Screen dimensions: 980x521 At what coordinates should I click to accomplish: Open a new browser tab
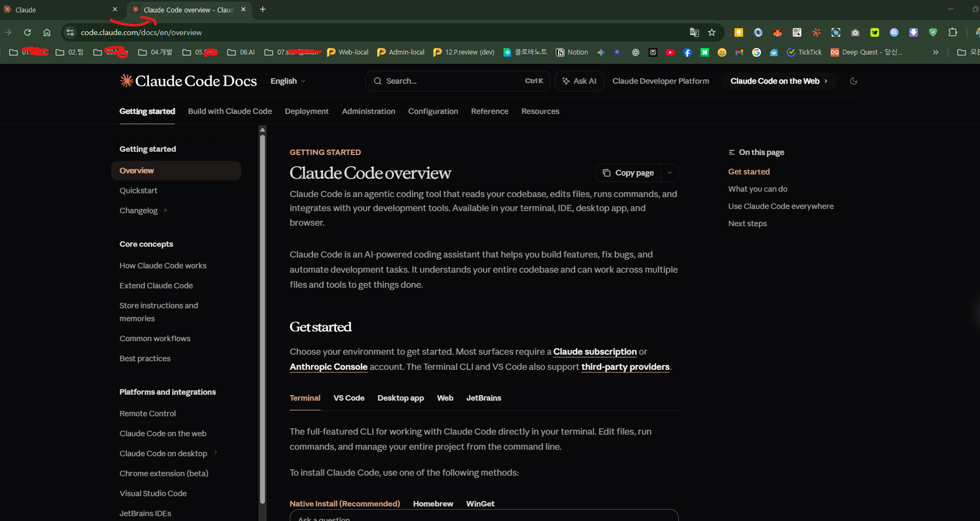click(263, 9)
